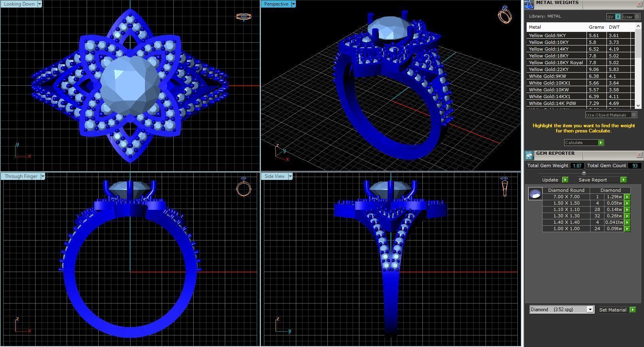
Task: Select the Through Finger viewport label
Action: click(x=21, y=176)
